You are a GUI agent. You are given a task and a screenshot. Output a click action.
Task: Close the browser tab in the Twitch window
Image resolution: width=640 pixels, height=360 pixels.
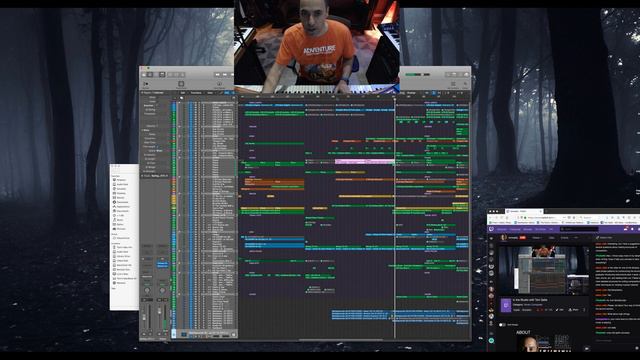[x=540, y=211]
